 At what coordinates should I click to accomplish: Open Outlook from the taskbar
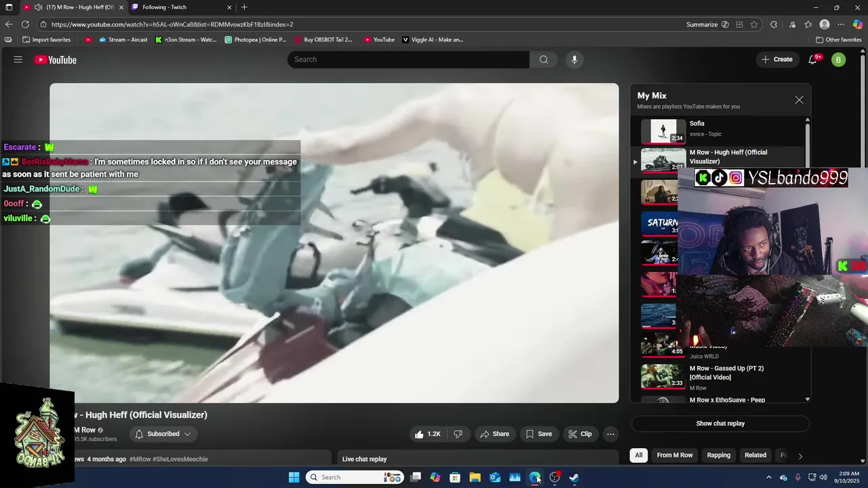tap(495, 477)
